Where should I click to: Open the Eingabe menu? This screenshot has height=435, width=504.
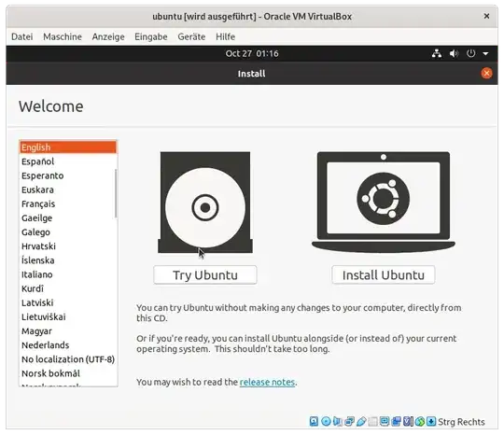point(151,36)
